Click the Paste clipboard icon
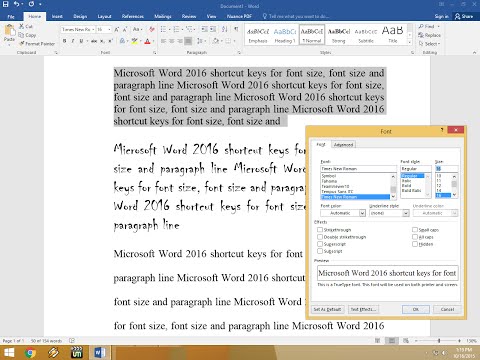The image size is (480, 360). coord(9,31)
